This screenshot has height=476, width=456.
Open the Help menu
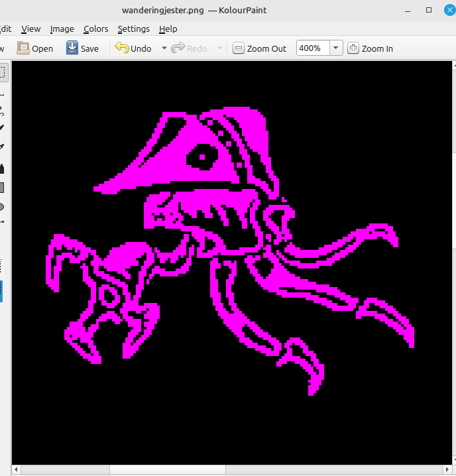[x=168, y=29]
